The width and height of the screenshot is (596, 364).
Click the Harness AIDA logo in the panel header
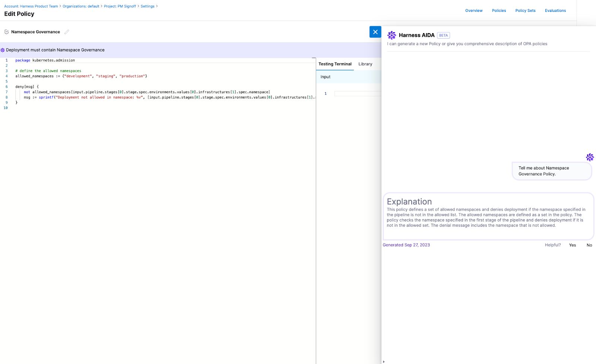(391, 35)
